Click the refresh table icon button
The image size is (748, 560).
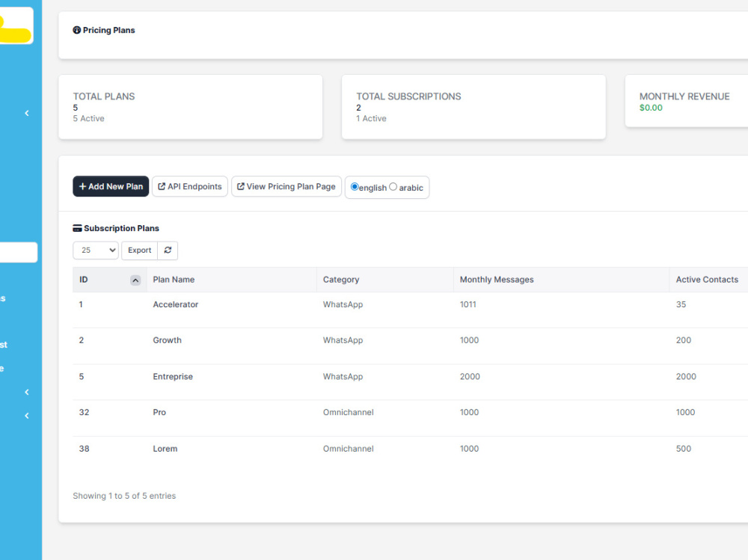pyautogui.click(x=168, y=250)
